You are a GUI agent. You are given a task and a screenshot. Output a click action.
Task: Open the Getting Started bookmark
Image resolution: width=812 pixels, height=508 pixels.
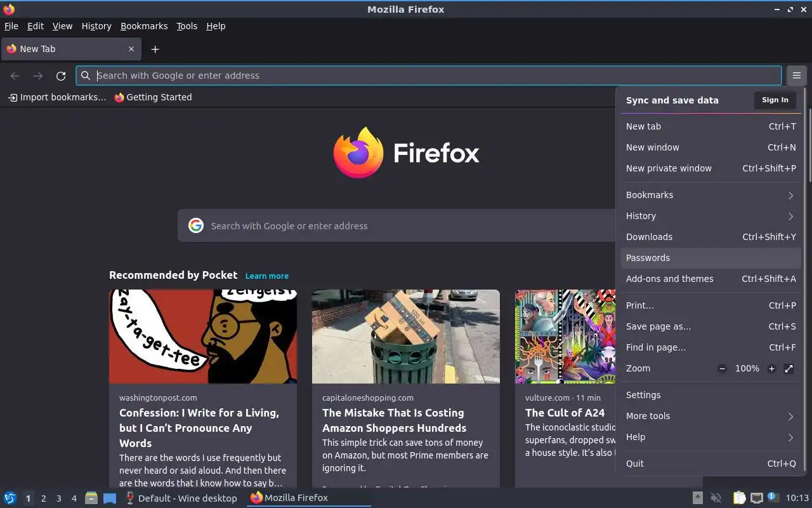(153, 97)
